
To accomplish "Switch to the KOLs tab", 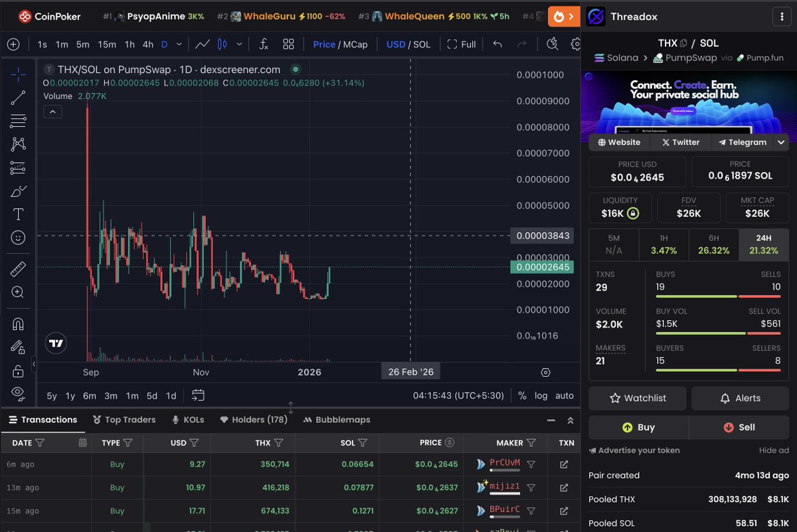I will [188, 420].
